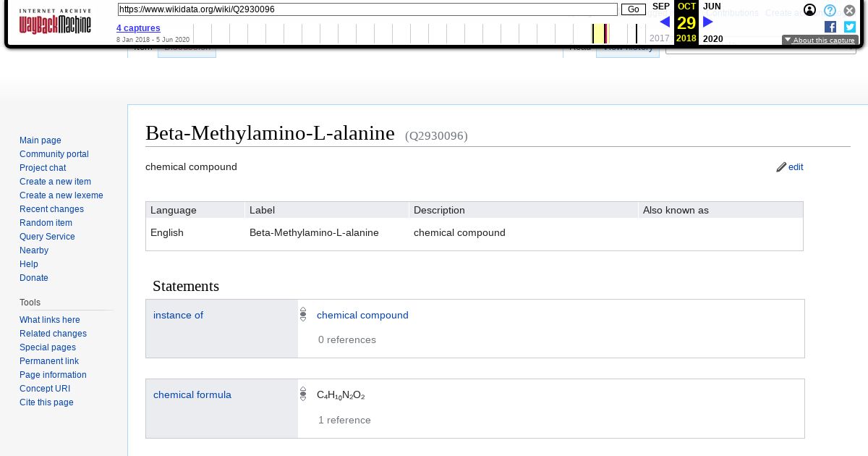Click Donate link

(34, 278)
